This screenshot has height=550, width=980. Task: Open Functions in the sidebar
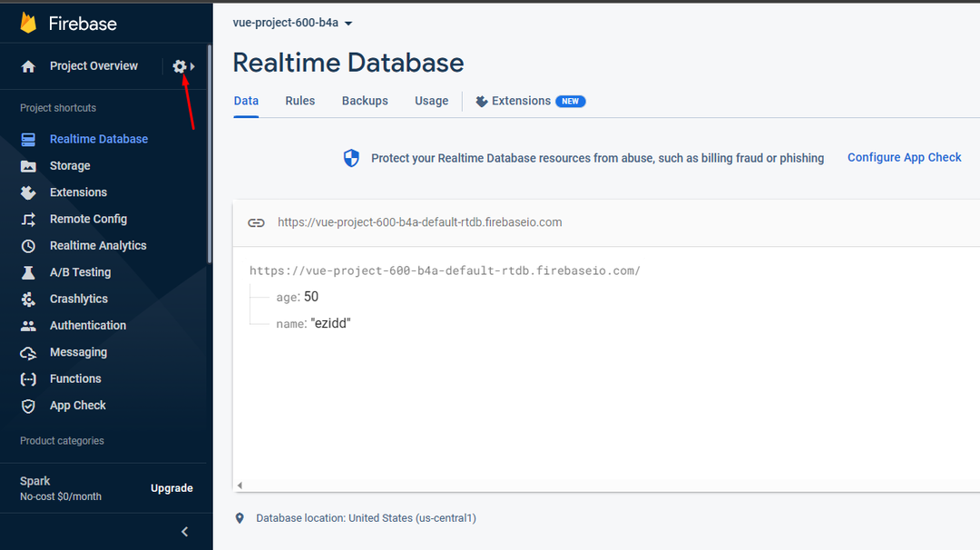30,378
